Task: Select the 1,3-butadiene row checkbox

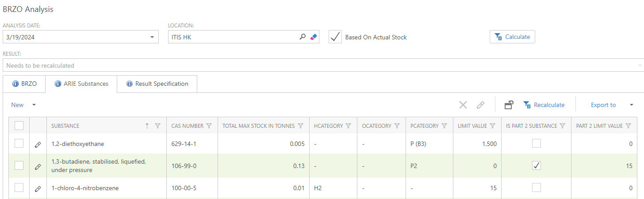Action: [x=19, y=165]
